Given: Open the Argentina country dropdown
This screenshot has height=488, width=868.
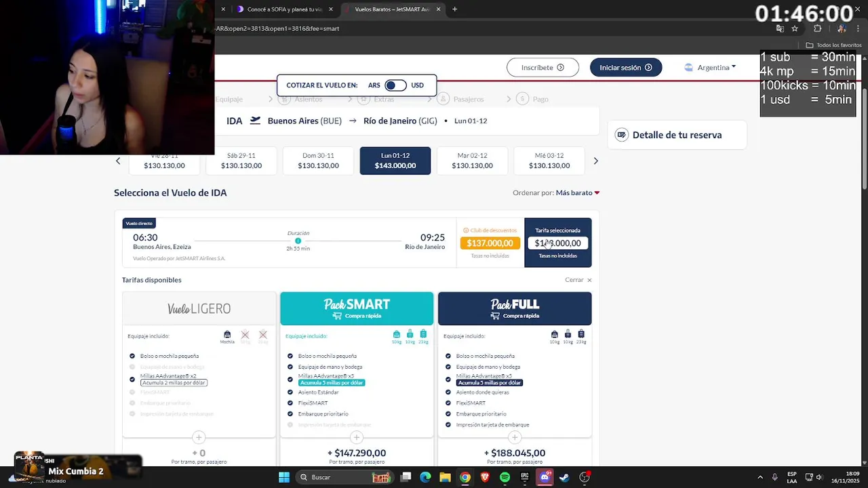Looking at the screenshot, I should point(711,67).
